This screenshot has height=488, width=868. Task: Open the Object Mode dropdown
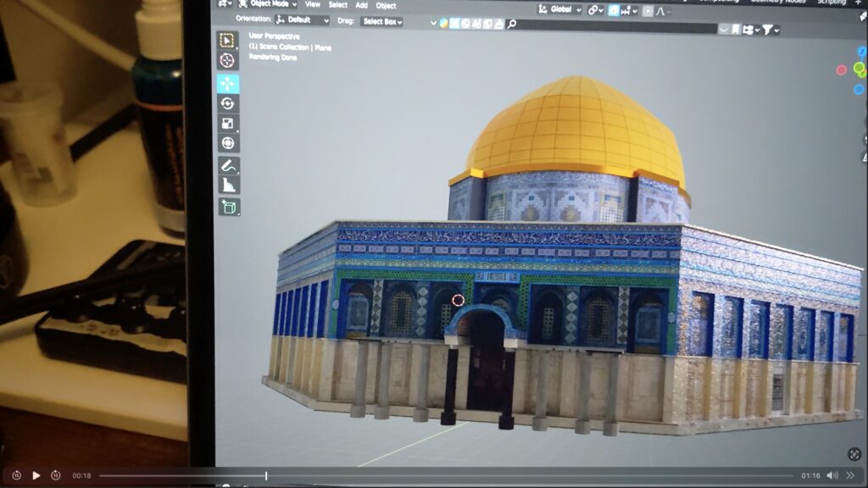[267, 4]
